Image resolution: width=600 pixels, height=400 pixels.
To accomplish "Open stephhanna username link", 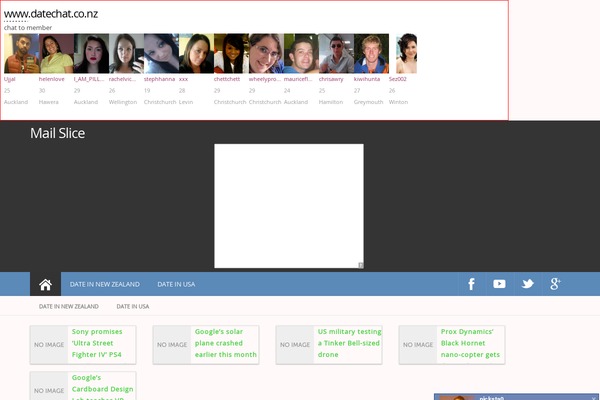I will point(159,79).
